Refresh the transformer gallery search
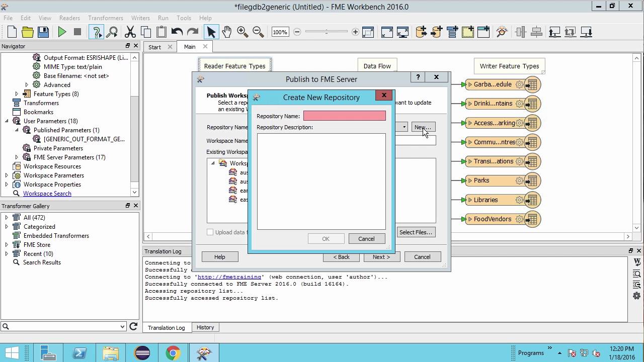Screen dimensions: 644x362 [x=133, y=326]
